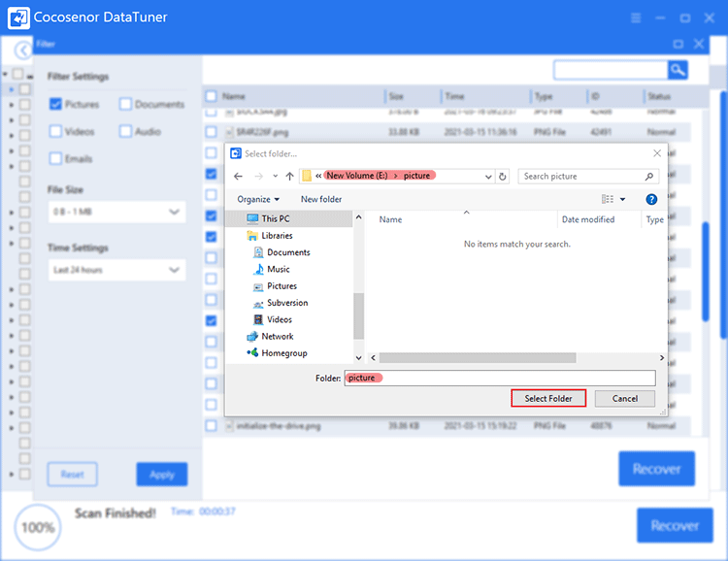Click the file list vertical scrollbar
This screenshot has width=728, height=561.
point(706,272)
